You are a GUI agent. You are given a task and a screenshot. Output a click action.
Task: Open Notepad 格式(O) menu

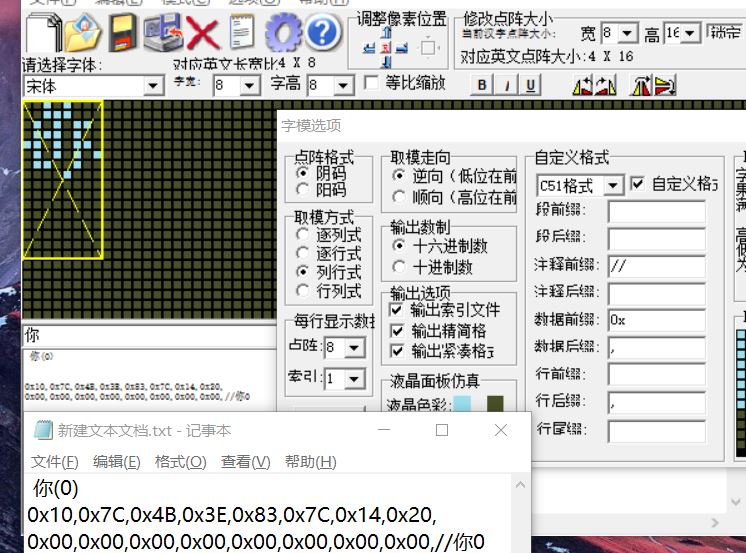[180, 462]
